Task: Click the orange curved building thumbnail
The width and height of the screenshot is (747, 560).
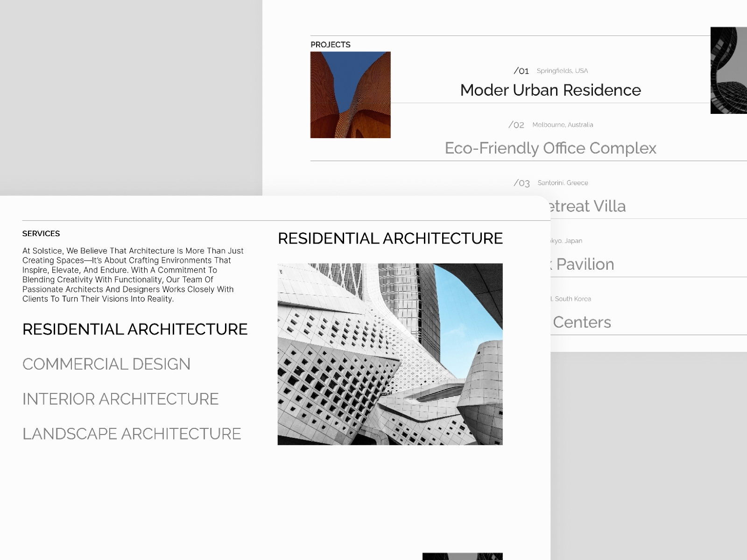Action: click(350, 95)
